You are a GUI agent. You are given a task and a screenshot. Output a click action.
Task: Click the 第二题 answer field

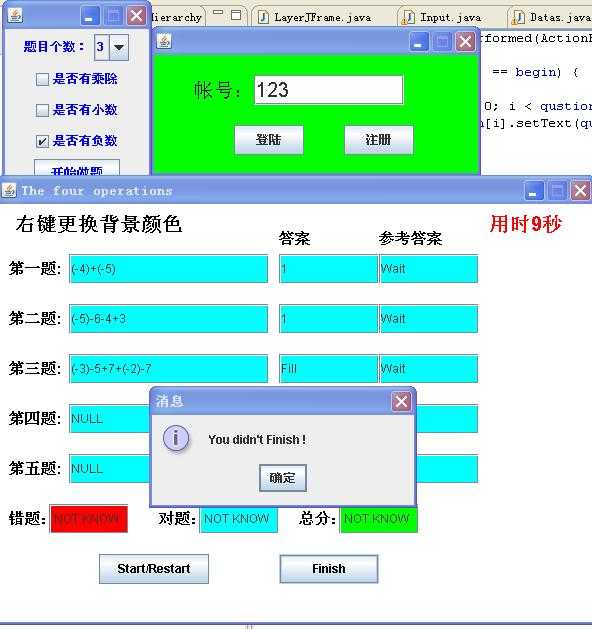[329, 319]
